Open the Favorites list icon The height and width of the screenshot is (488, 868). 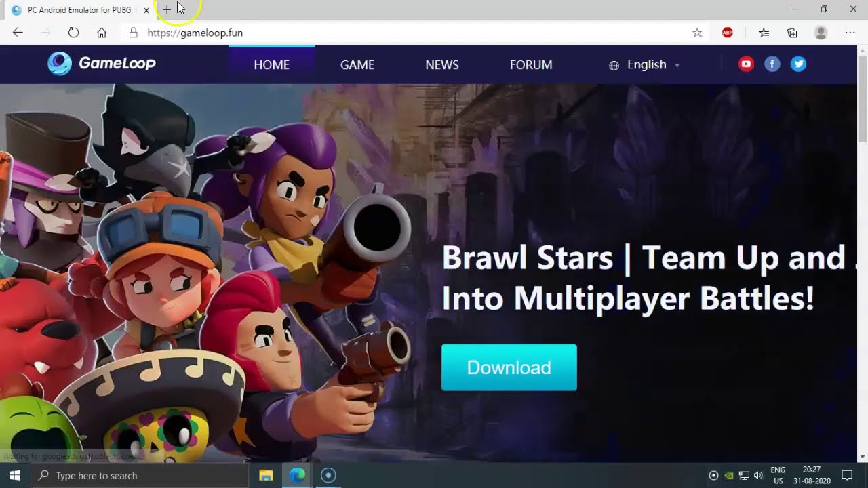(764, 33)
